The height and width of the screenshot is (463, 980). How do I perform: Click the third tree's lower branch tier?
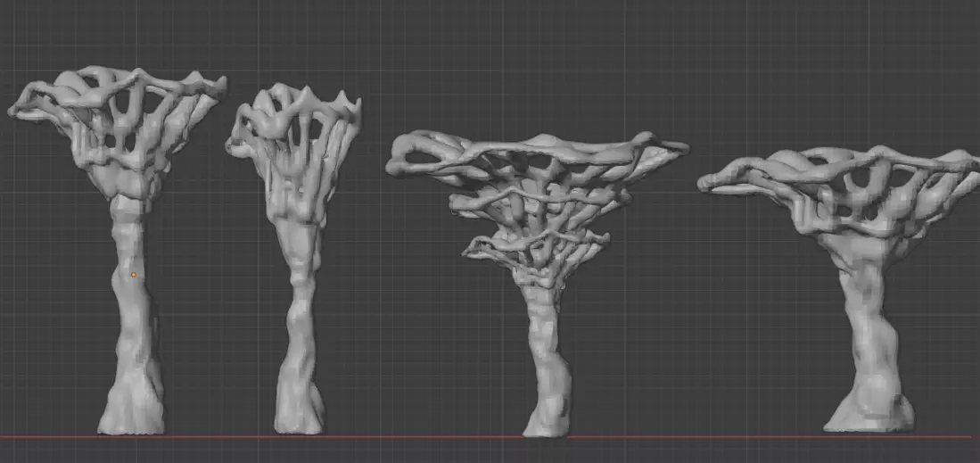(x=538, y=251)
